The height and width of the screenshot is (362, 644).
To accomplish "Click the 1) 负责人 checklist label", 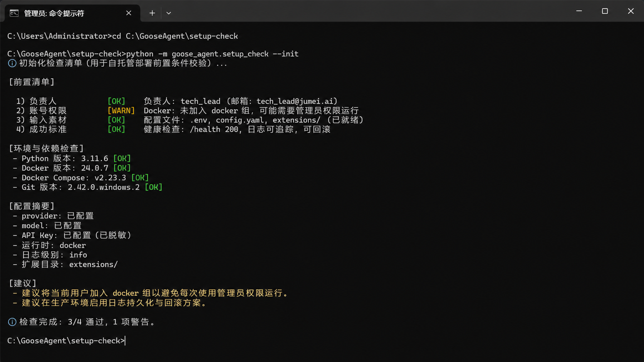I will pyautogui.click(x=37, y=101).
